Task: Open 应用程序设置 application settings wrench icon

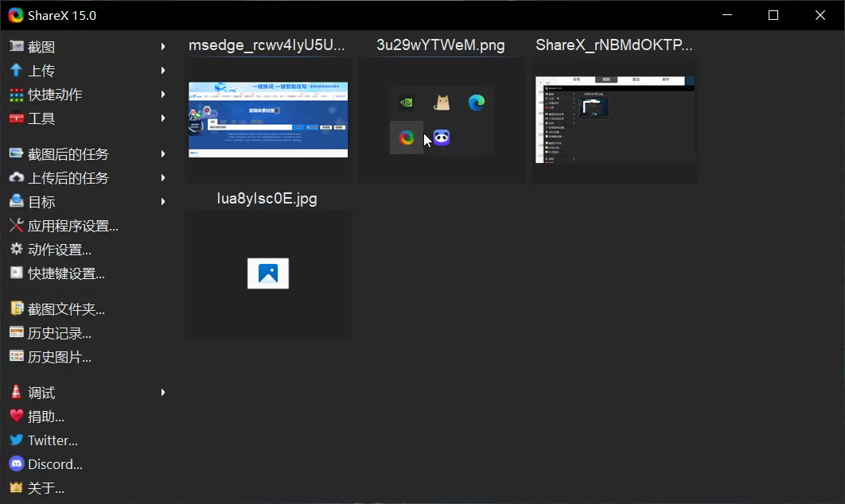Action: (17, 226)
